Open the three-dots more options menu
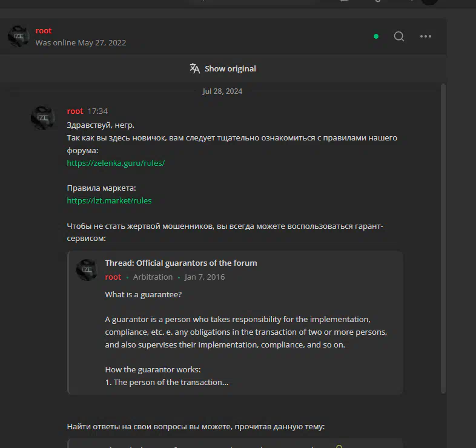Screen dimensions: 476x448 click(x=426, y=36)
